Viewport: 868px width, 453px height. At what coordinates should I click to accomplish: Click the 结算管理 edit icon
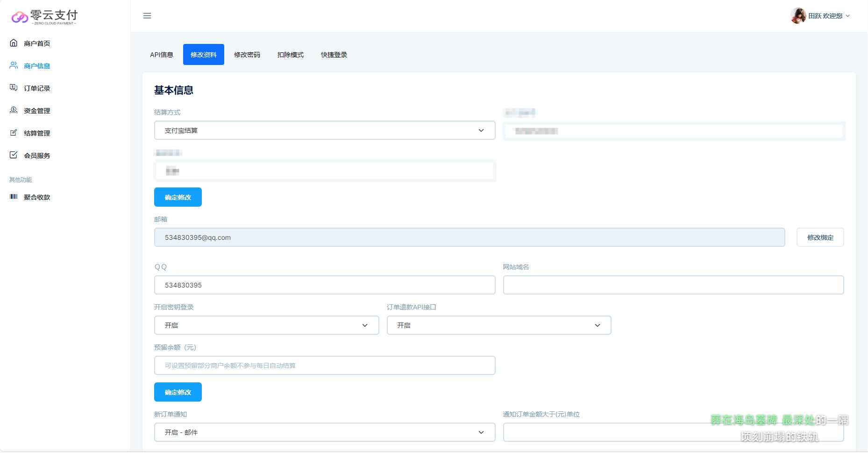click(x=14, y=133)
